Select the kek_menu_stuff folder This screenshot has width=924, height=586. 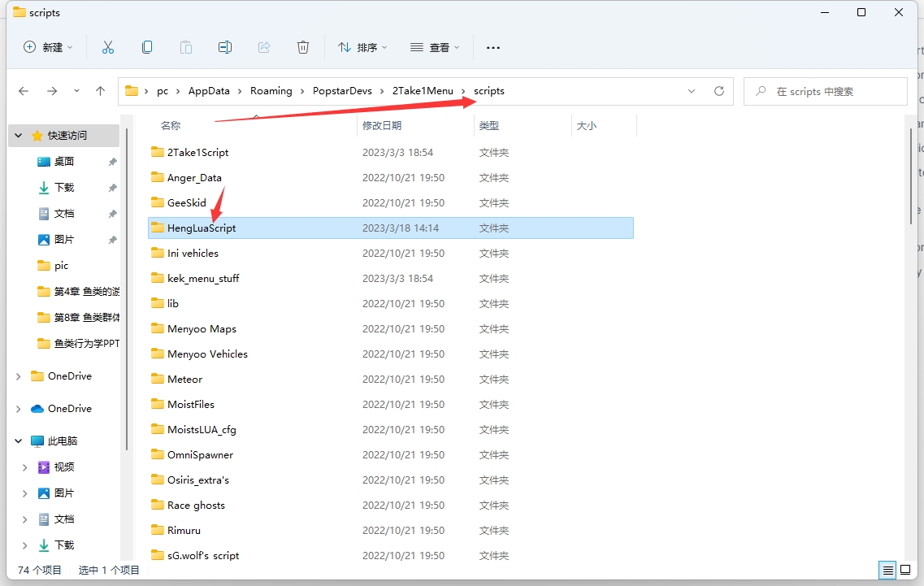[x=203, y=278]
